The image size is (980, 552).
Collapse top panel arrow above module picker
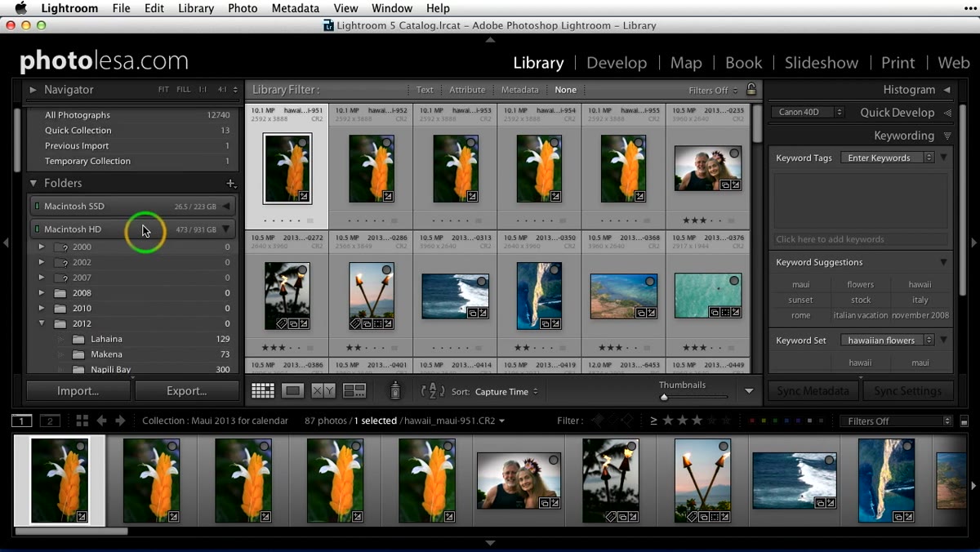click(490, 39)
